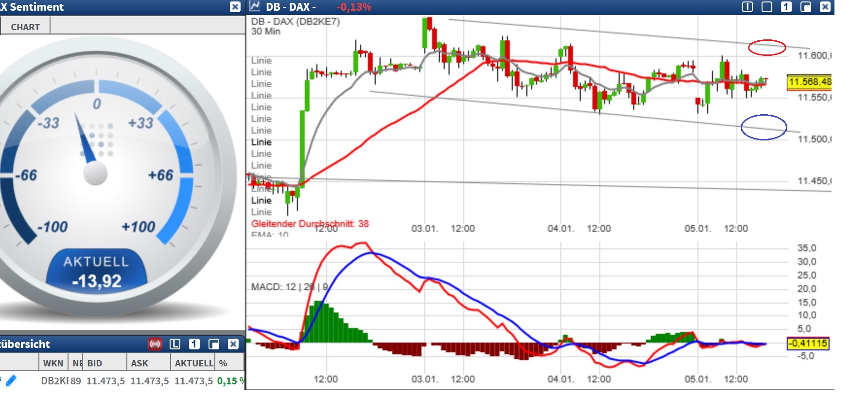Click the blue pencil edit icon in DB2KE row
This screenshot has width=868, height=397.
click(11, 380)
